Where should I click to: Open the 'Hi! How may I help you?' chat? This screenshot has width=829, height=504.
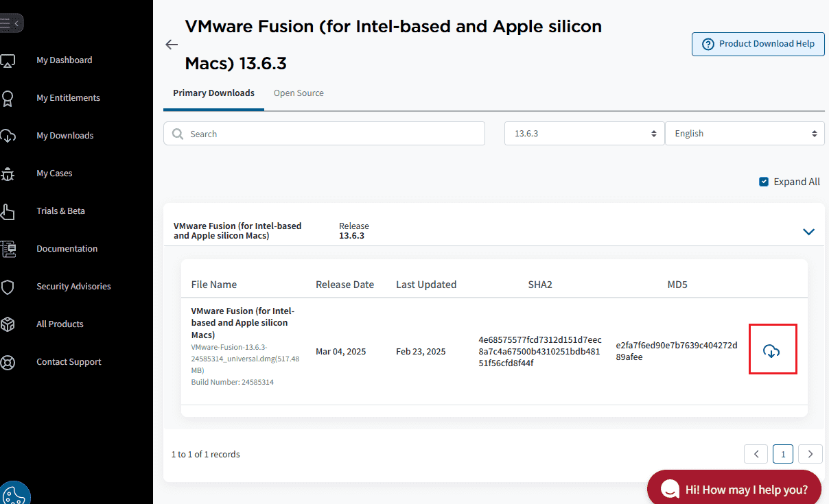click(734, 488)
